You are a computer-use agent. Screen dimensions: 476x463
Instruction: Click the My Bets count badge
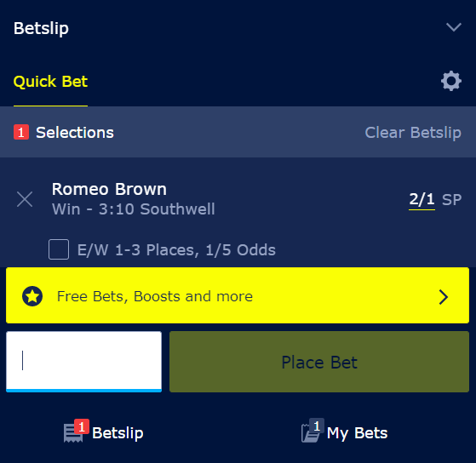[317, 426]
